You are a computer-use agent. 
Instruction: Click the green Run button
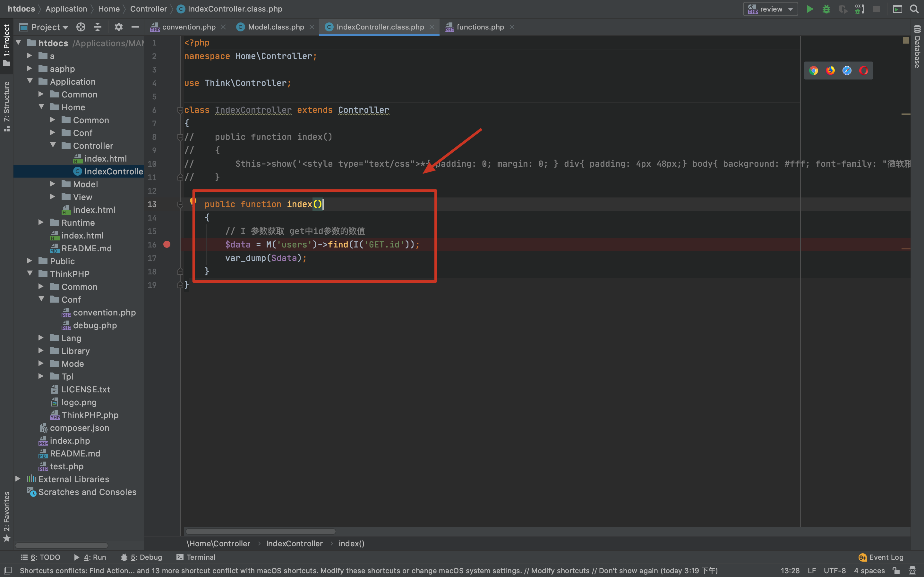(809, 9)
